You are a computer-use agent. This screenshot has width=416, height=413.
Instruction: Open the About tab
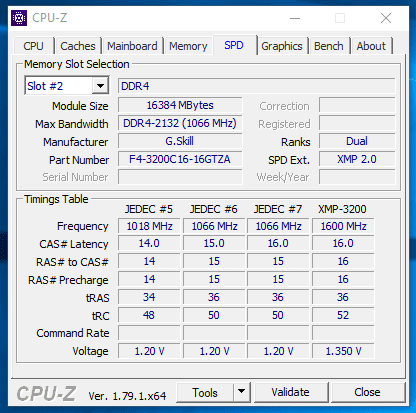371,46
